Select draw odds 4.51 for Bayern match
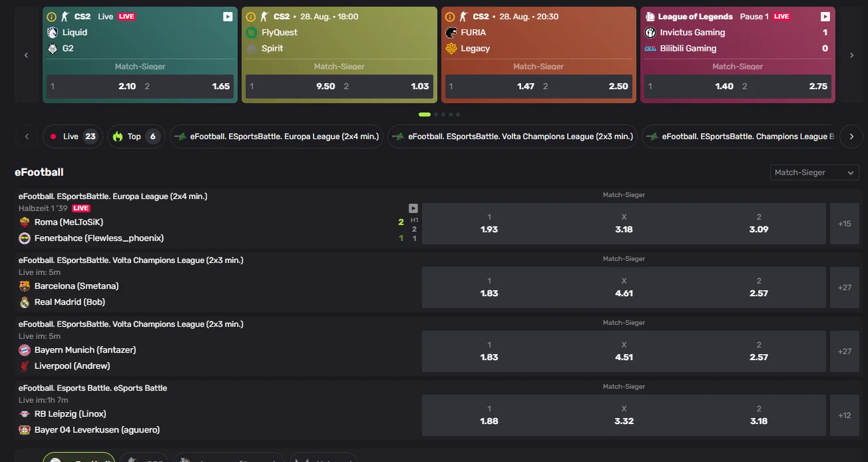868x462 pixels. point(624,351)
